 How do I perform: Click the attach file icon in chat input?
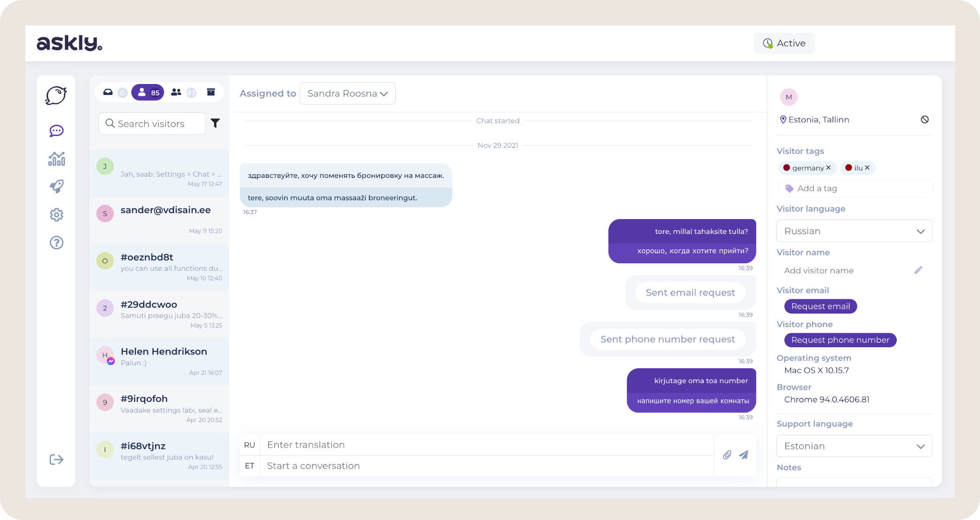pos(727,454)
